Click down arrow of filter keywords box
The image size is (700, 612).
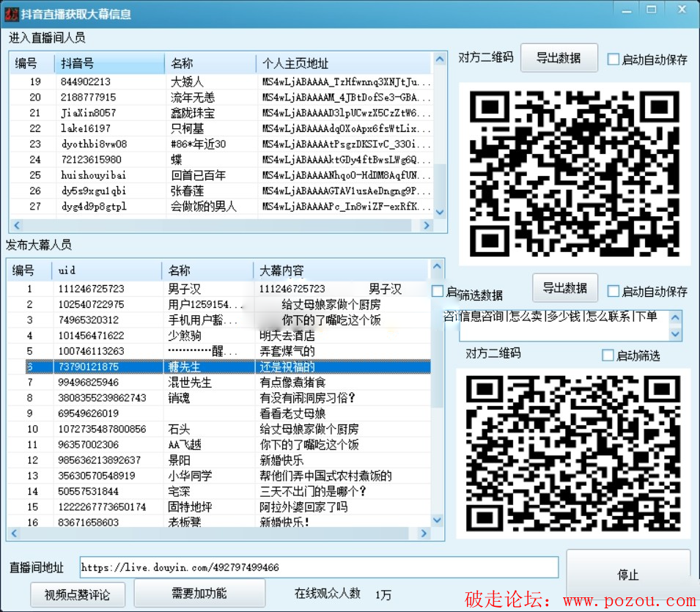(676, 334)
